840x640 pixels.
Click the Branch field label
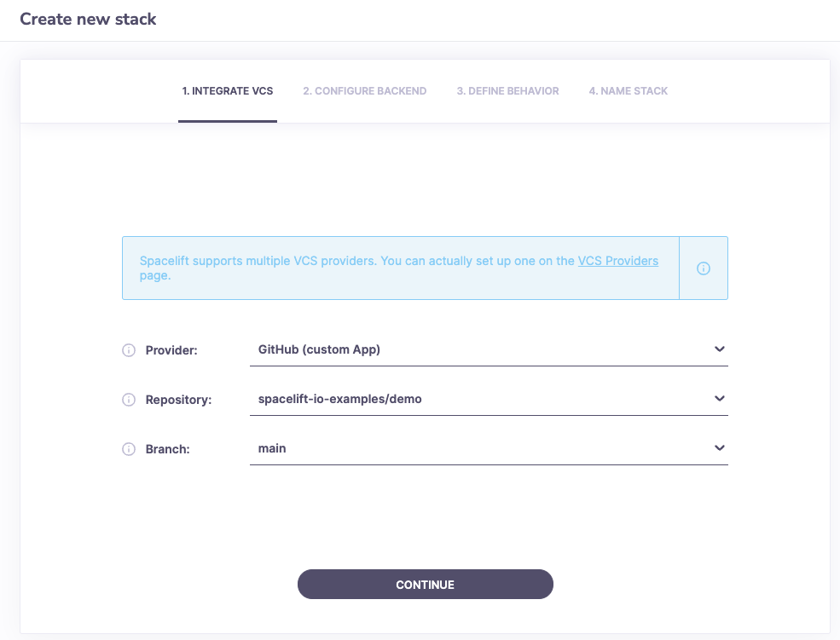click(167, 449)
